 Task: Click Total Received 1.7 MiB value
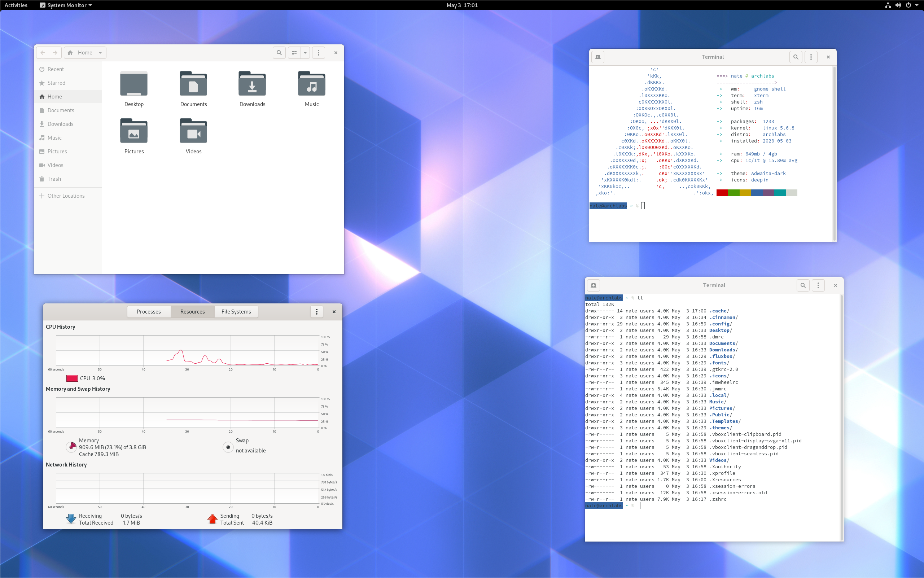click(131, 522)
